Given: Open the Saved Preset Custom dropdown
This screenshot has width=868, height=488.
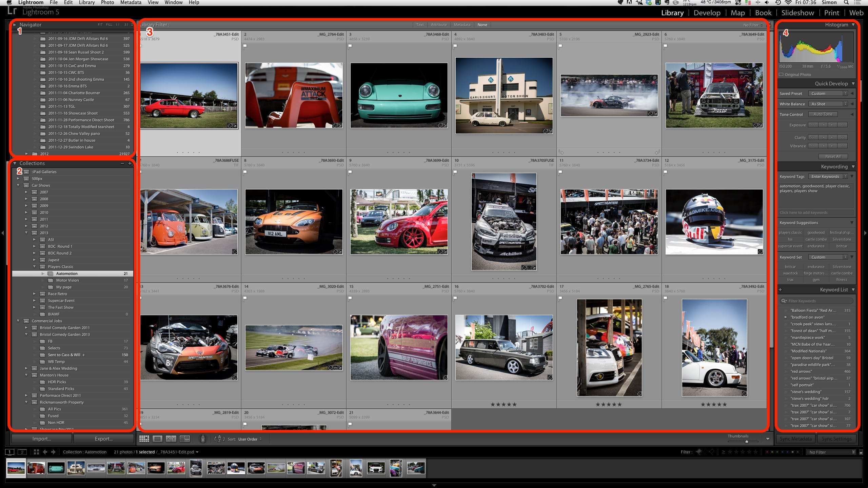Looking at the screenshot, I should point(828,94).
